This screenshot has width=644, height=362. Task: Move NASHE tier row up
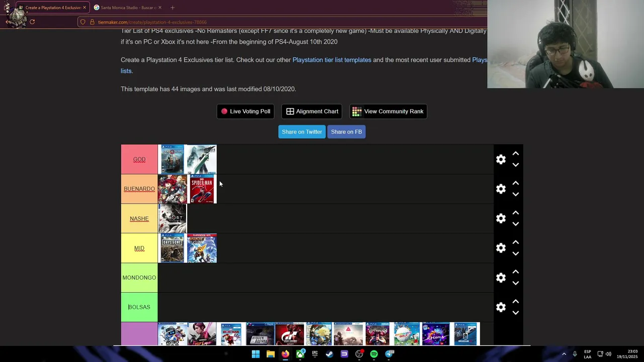pos(516,213)
